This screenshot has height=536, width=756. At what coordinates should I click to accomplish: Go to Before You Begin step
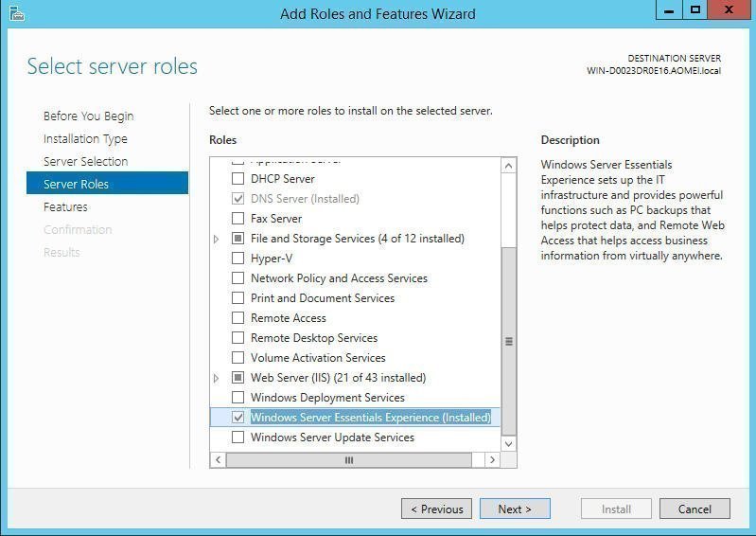tap(88, 116)
